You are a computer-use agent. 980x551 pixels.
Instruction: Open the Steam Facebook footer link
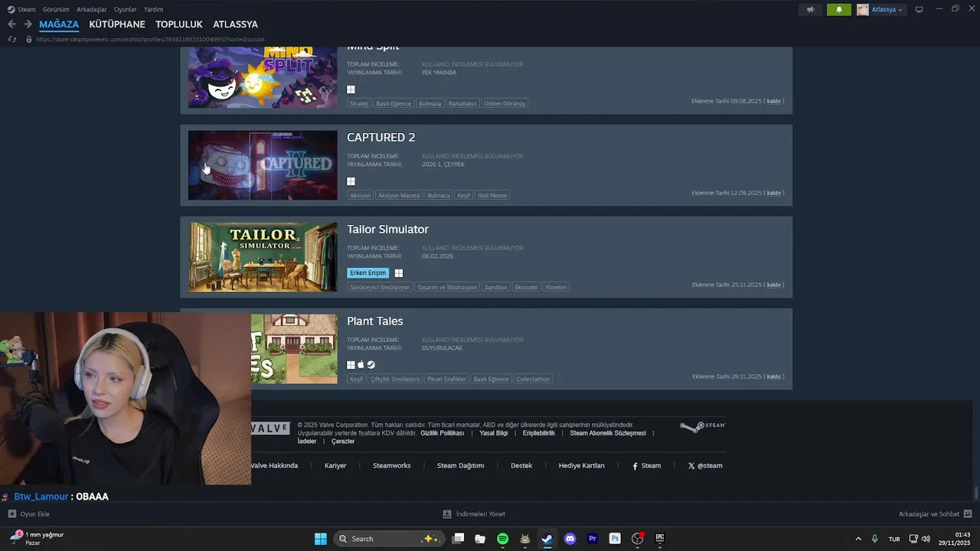[647, 465]
